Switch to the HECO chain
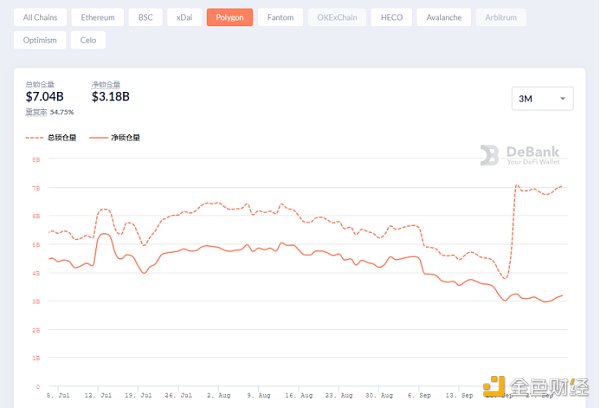Screen dimensions: 600x408 pyautogui.click(x=390, y=17)
